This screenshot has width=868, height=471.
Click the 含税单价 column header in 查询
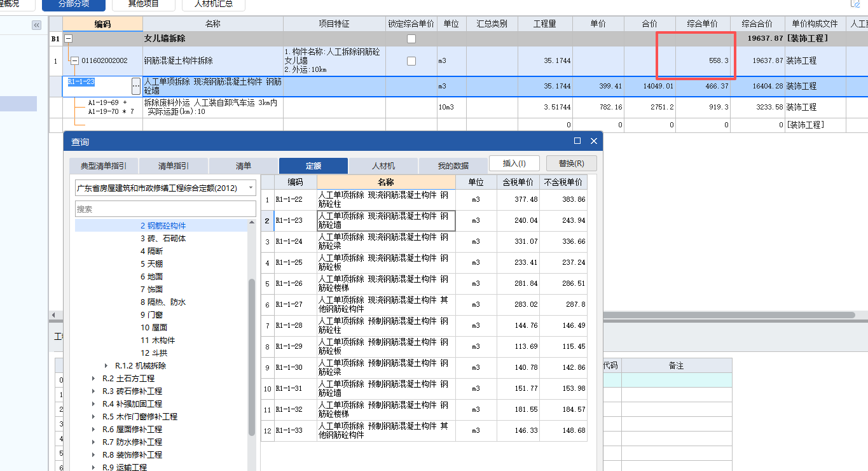point(518,182)
